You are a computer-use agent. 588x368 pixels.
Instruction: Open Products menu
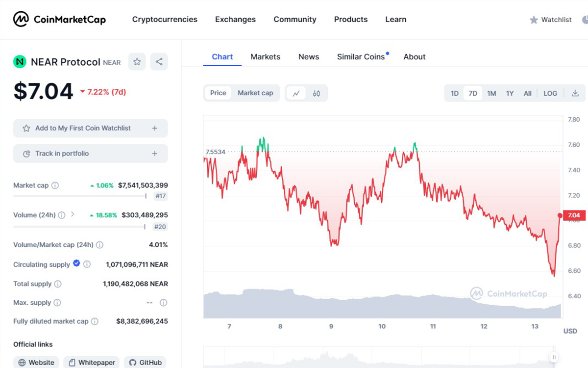pos(351,20)
